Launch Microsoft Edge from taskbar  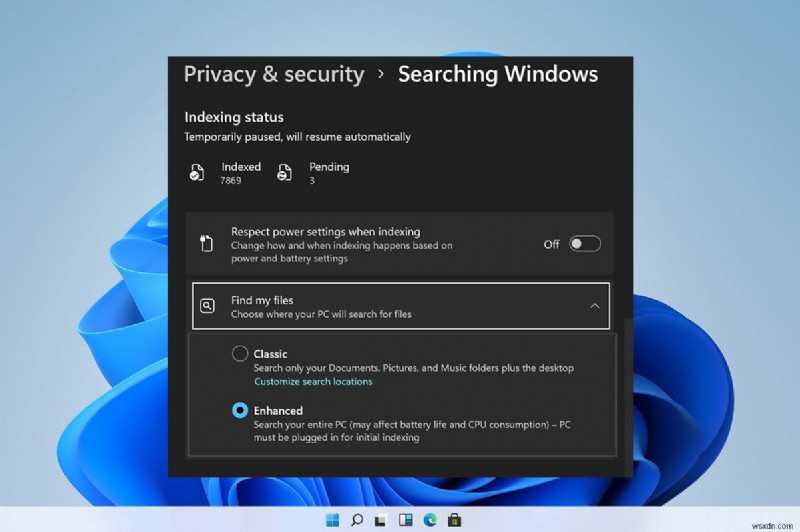click(430, 520)
